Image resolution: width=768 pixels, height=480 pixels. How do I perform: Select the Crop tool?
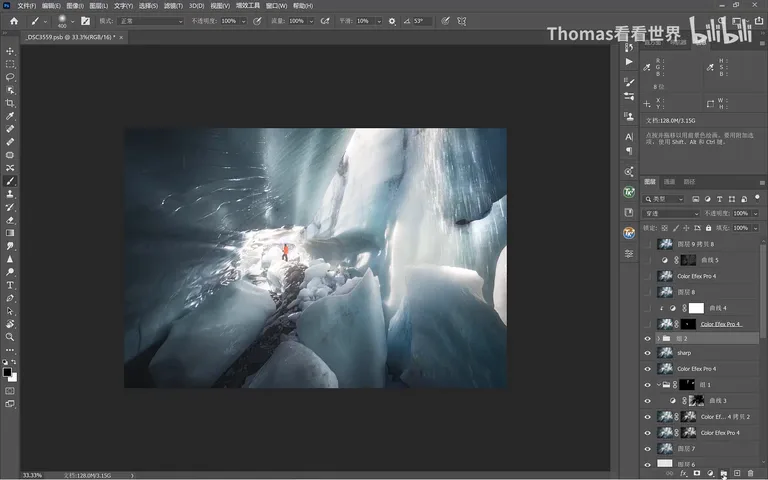pyautogui.click(x=10, y=103)
